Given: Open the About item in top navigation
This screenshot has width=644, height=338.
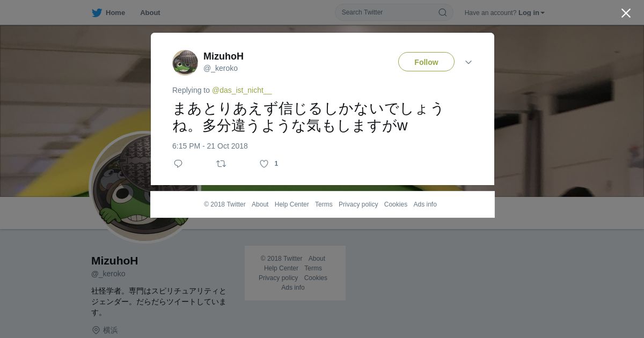Looking at the screenshot, I should click(150, 13).
